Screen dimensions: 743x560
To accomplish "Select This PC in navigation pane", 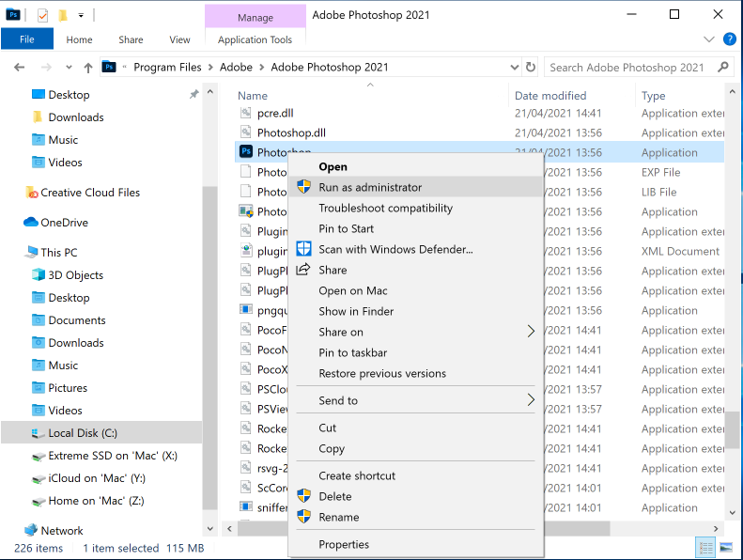I will [x=58, y=252].
